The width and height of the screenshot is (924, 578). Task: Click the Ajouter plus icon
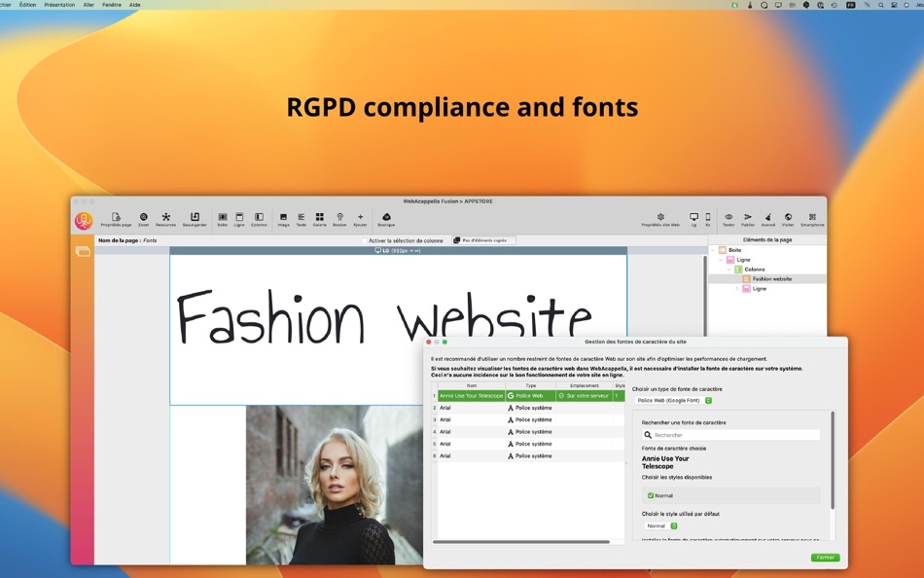360,219
